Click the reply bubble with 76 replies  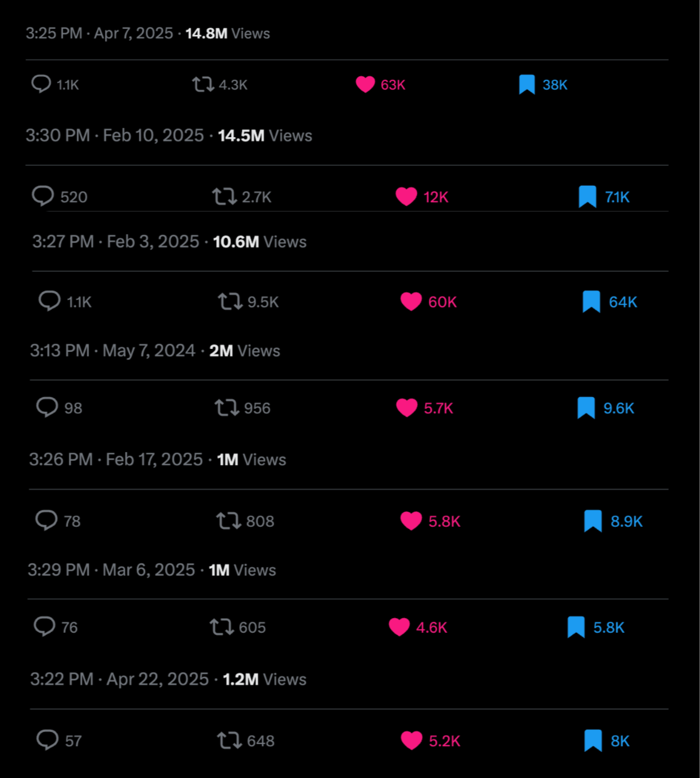[x=44, y=627]
